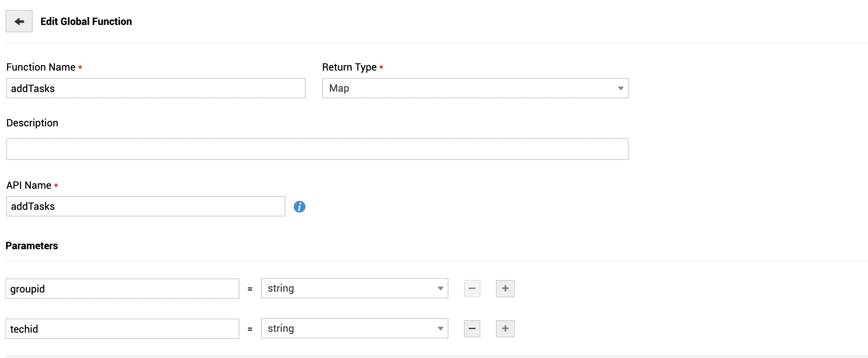This screenshot has height=358, width=868.
Task: Focus the API Name input field
Action: point(145,207)
